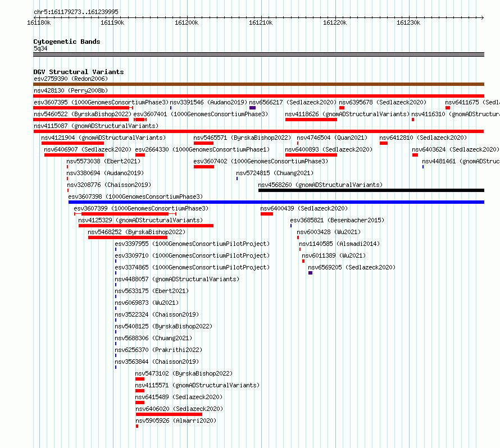
Task: Select nsv4488057 (gnomADStructuralVariants) label
Action: click(178, 279)
